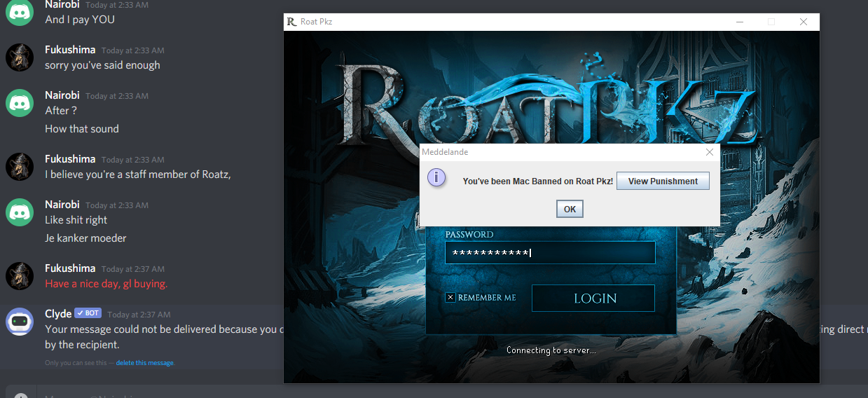The height and width of the screenshot is (398, 868).
Task: Focus the Password input field
Action: (x=550, y=253)
